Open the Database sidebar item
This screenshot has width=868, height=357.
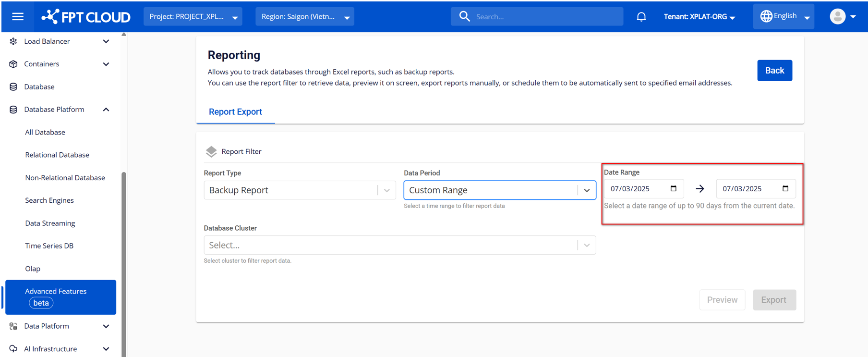pyautogui.click(x=39, y=87)
